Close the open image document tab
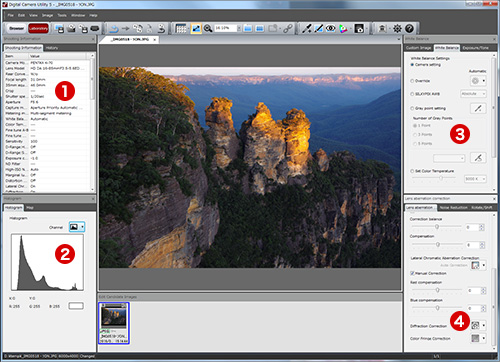The height and width of the screenshot is (363, 500). [155, 40]
